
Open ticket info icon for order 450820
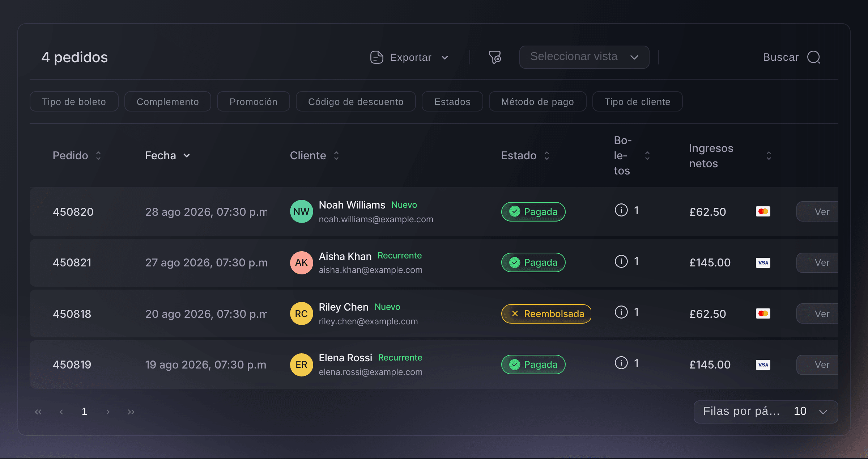tap(621, 210)
